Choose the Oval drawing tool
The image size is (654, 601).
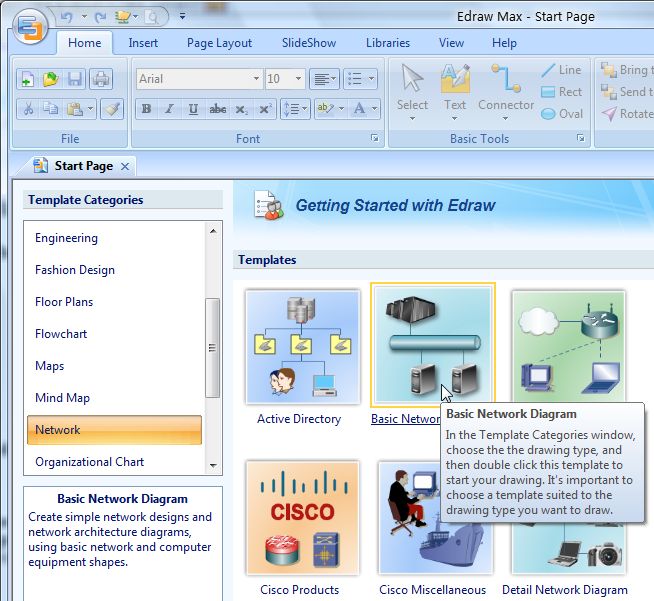click(x=561, y=114)
